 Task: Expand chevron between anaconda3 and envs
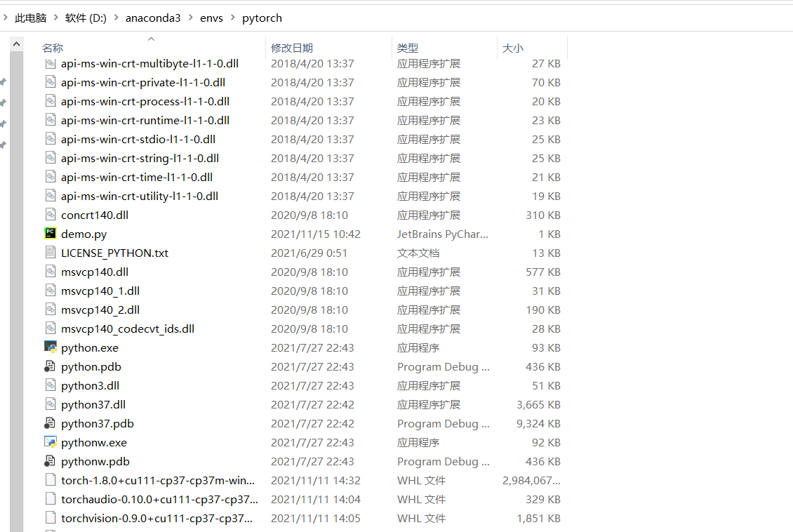click(x=191, y=18)
